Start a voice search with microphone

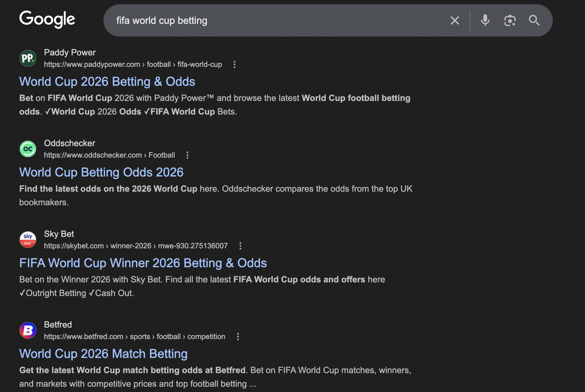coord(485,21)
